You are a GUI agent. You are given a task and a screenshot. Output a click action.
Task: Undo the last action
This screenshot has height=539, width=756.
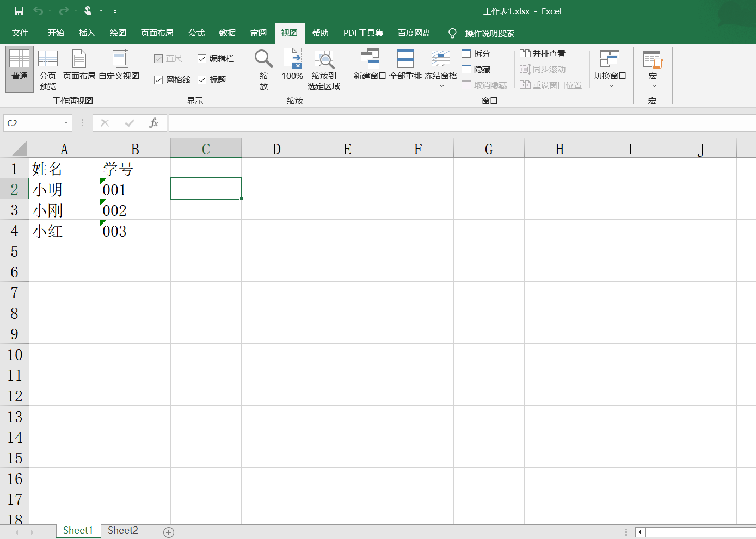[x=38, y=11]
